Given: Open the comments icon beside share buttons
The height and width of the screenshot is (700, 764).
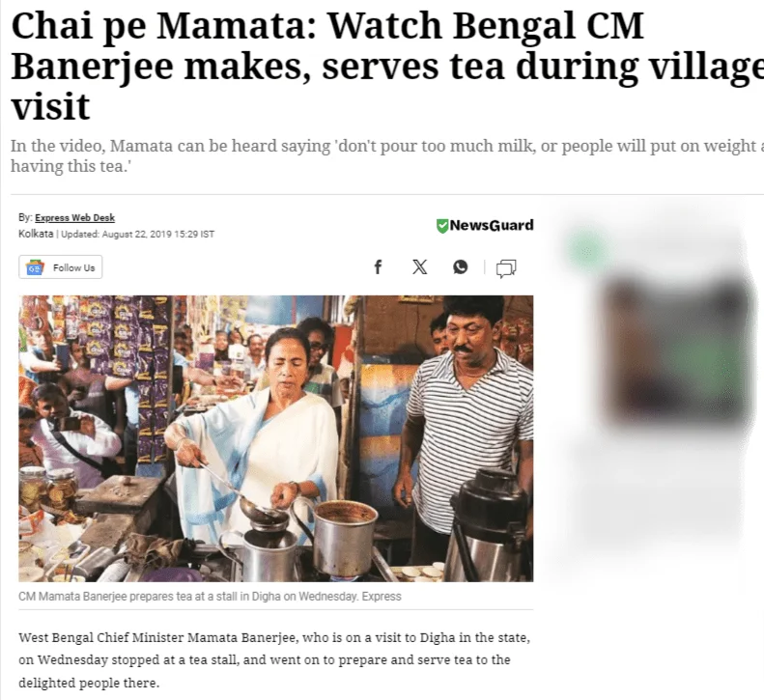Looking at the screenshot, I should (506, 267).
